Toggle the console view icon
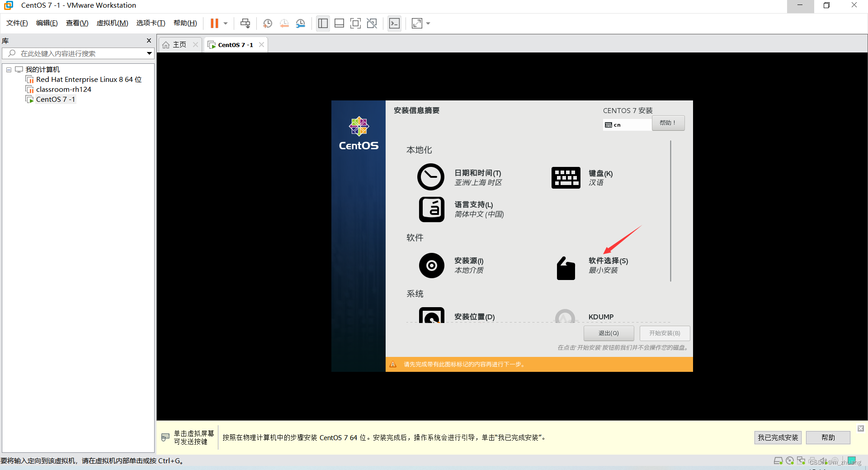 click(x=394, y=23)
